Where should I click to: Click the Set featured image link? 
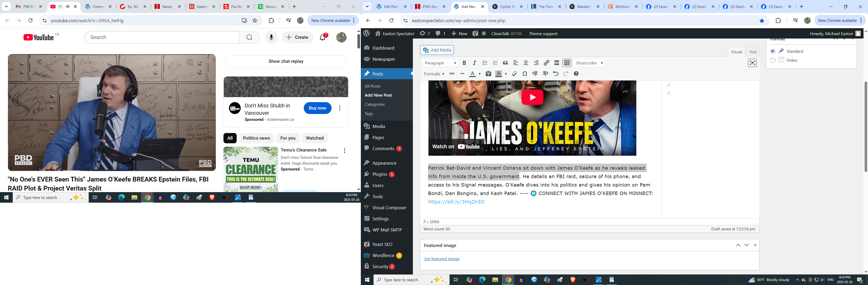[441, 259]
